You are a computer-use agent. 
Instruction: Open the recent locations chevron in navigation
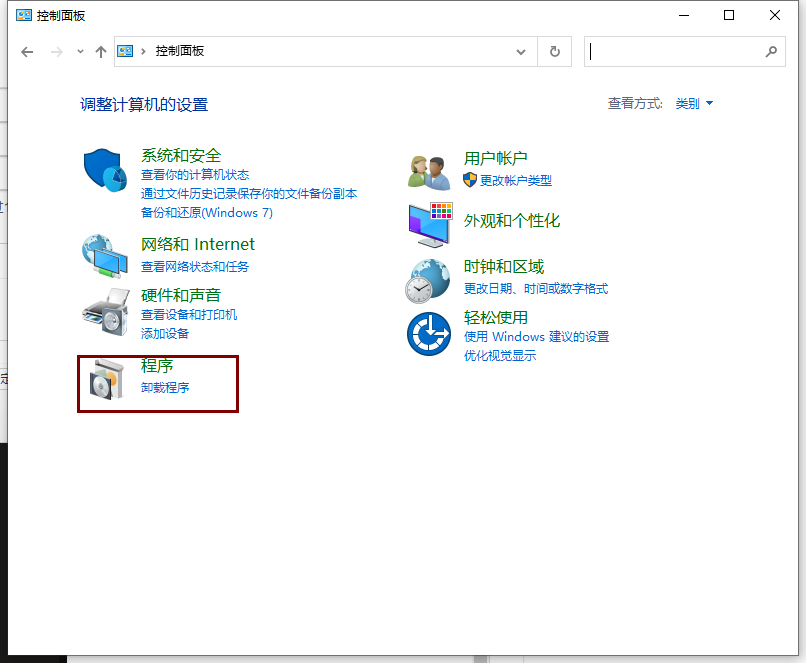80,51
